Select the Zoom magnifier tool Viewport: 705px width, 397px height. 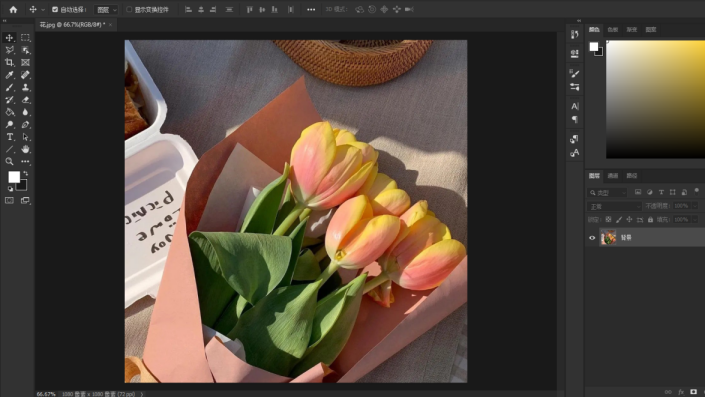9,161
